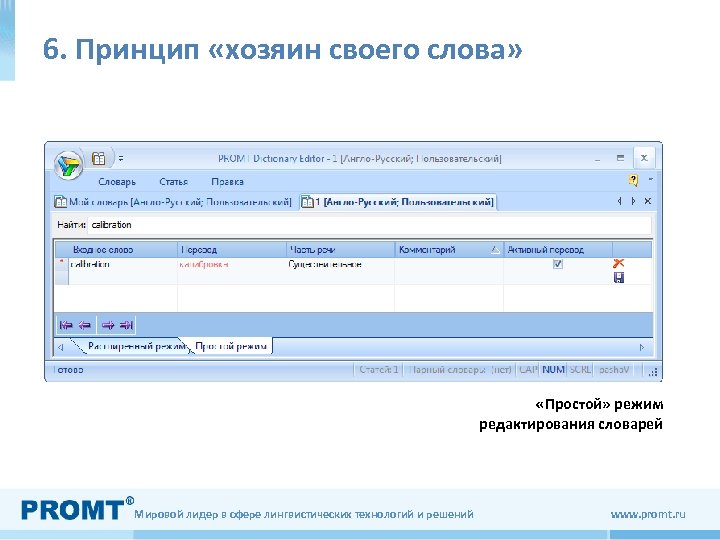This screenshot has width=720, height=540.
Task: Save the entry with the floppy disk icon
Action: (x=619, y=277)
